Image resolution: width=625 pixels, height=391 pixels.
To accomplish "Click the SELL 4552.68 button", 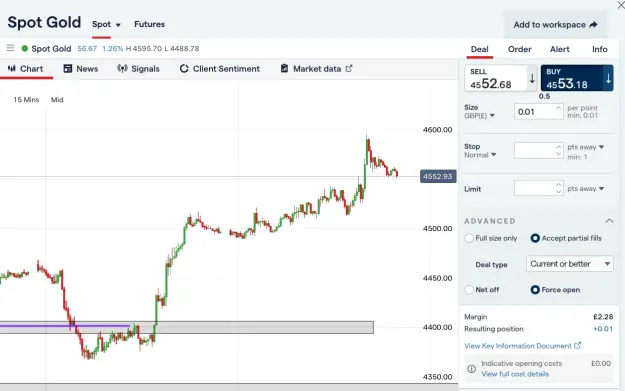I will tap(501, 78).
